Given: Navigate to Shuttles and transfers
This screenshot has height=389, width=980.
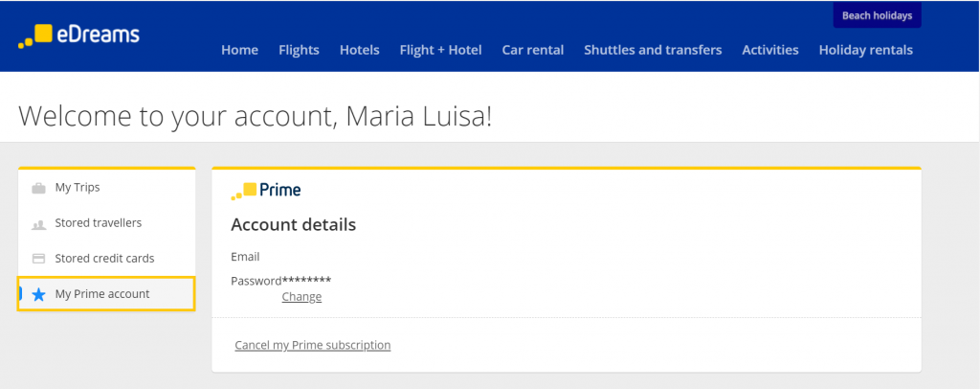Looking at the screenshot, I should [x=653, y=50].
